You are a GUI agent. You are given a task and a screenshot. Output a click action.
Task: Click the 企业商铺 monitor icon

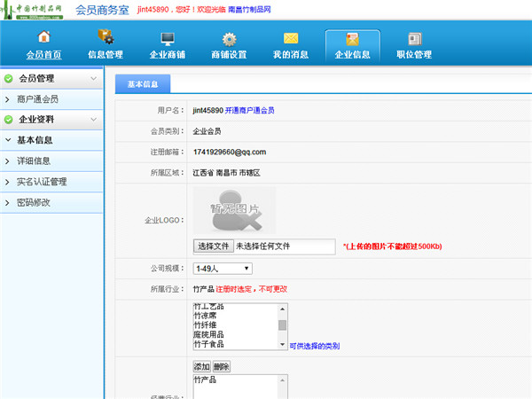point(168,38)
